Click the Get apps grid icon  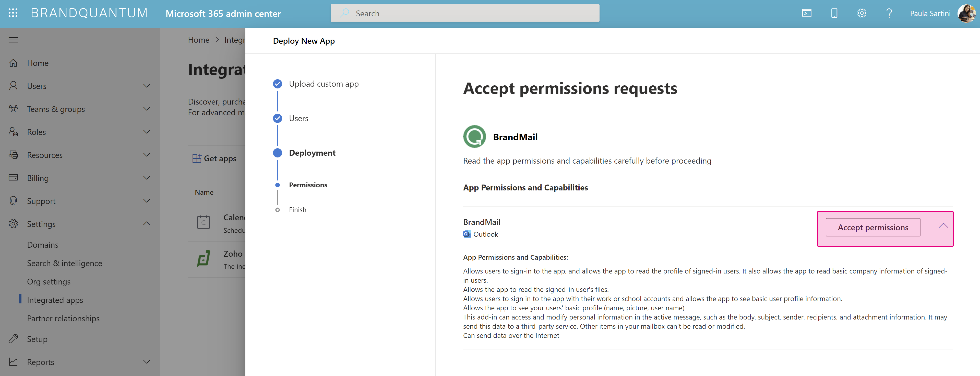(197, 158)
